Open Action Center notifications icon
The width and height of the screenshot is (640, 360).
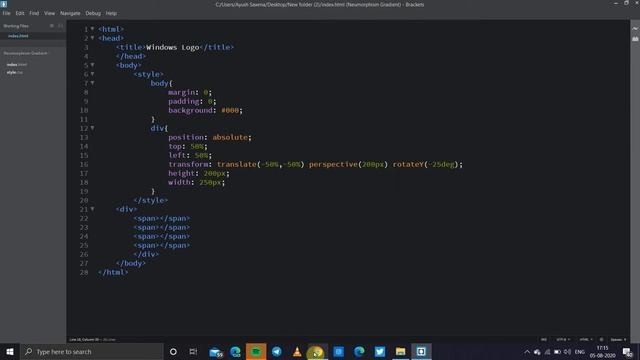pos(628,351)
